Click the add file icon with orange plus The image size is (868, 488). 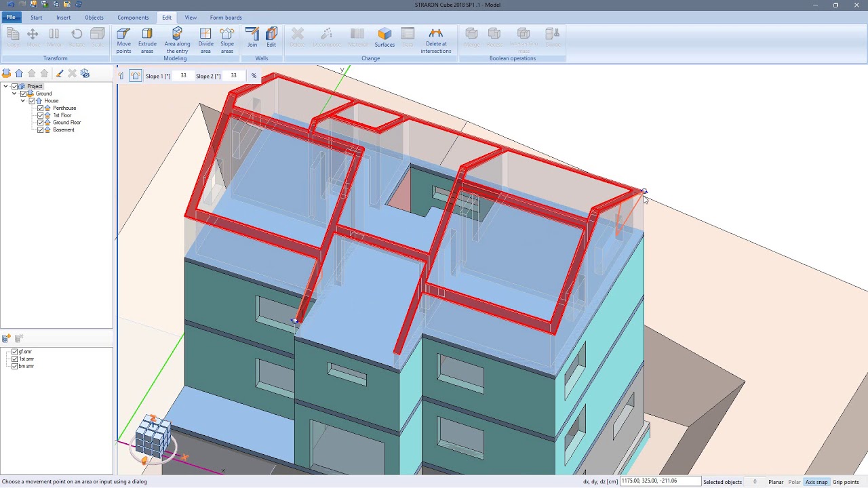click(x=6, y=338)
